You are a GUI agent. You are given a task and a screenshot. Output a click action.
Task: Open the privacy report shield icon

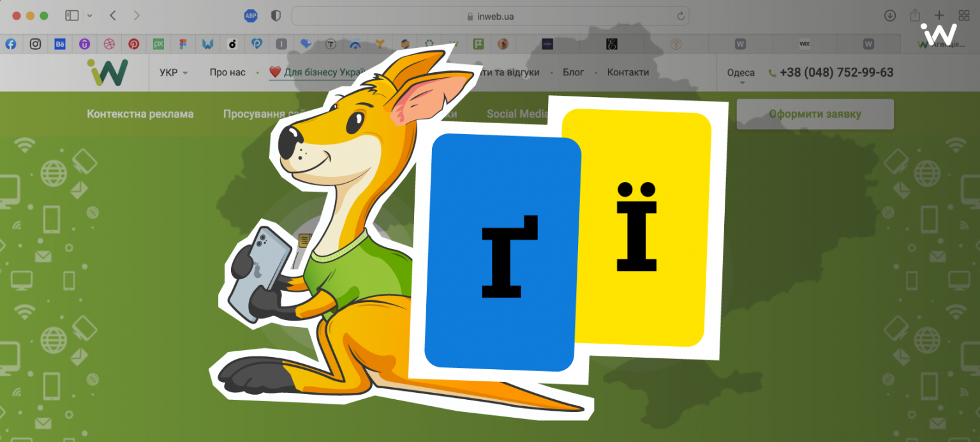pos(276,15)
